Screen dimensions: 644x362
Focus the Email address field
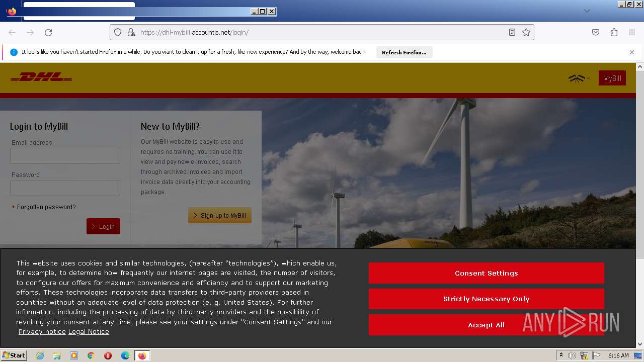point(65,156)
